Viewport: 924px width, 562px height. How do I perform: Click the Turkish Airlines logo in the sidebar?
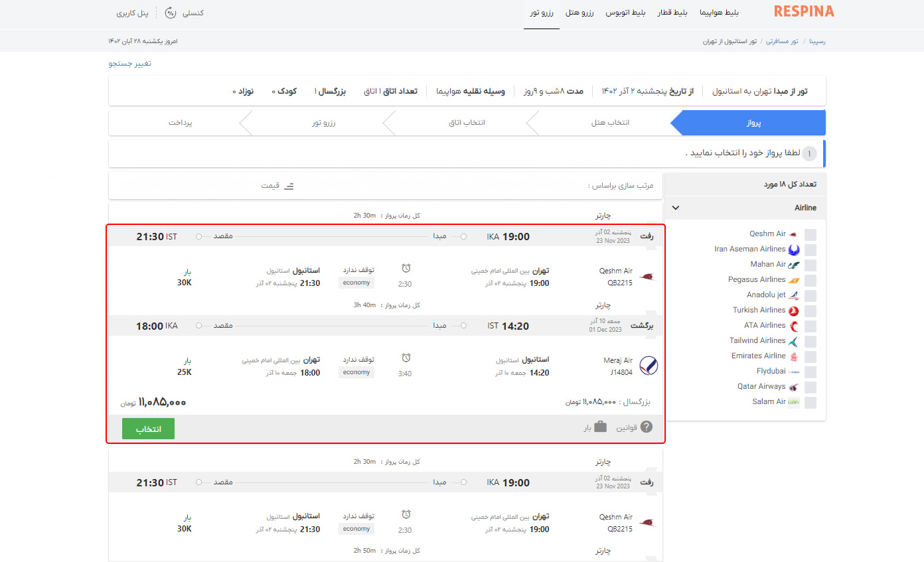point(794,309)
